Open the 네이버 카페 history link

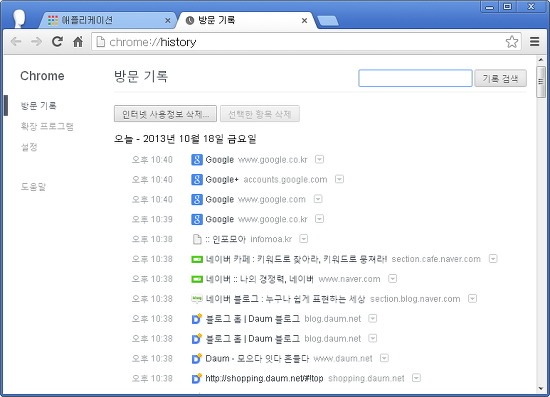tap(296, 259)
